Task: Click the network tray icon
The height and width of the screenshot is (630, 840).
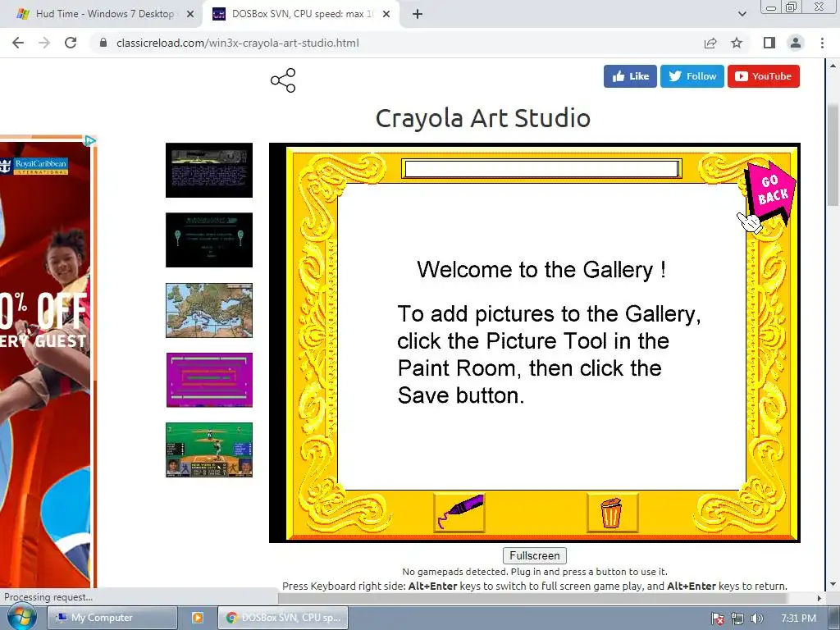Action: (737, 619)
